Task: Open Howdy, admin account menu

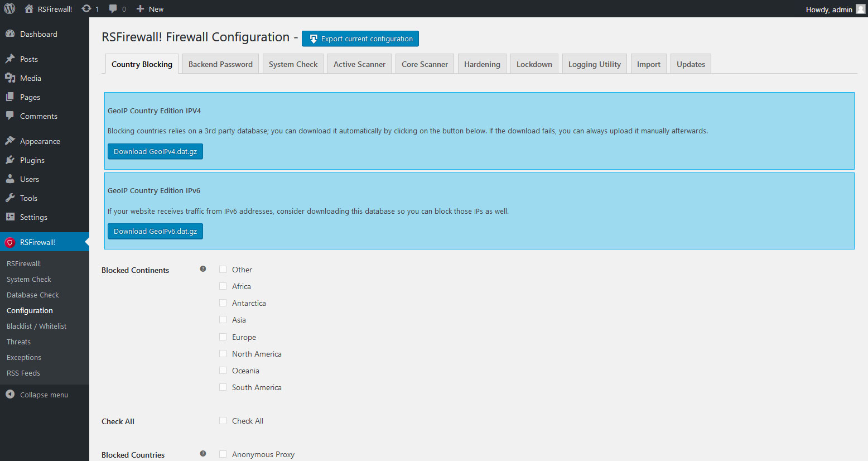Action: 835,9
